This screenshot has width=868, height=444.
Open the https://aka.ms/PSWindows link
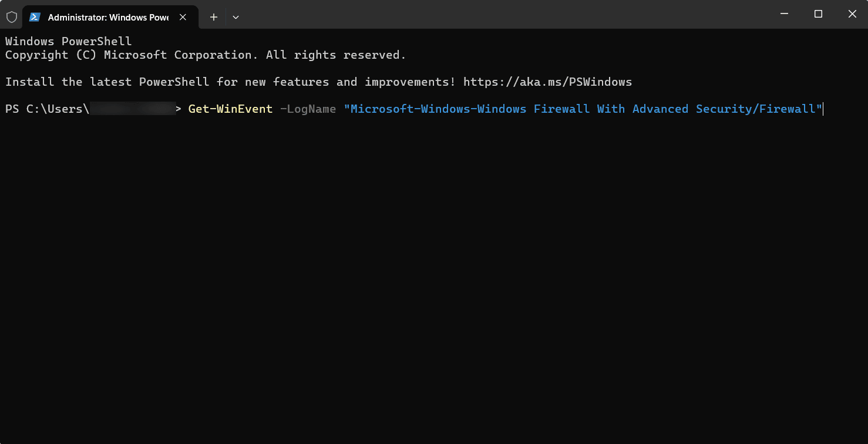(x=548, y=82)
